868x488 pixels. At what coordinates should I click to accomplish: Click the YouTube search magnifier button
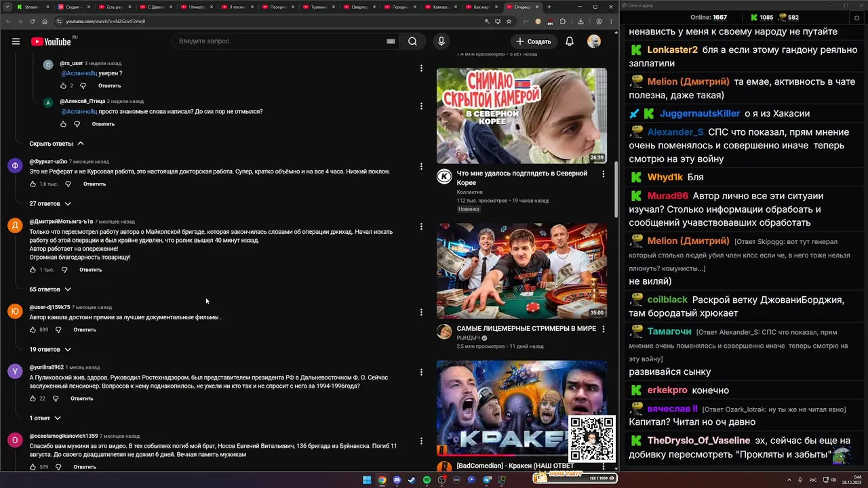(x=412, y=41)
